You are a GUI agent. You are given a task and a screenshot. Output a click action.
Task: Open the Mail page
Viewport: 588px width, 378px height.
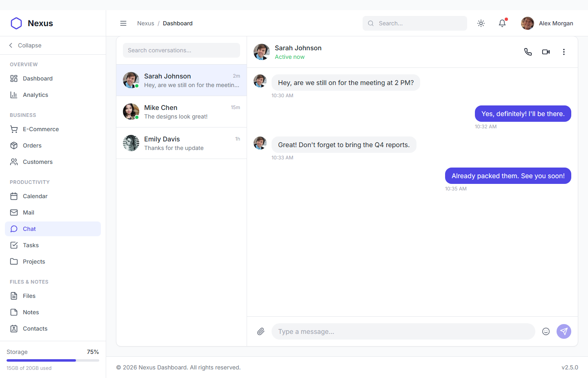coord(53,212)
